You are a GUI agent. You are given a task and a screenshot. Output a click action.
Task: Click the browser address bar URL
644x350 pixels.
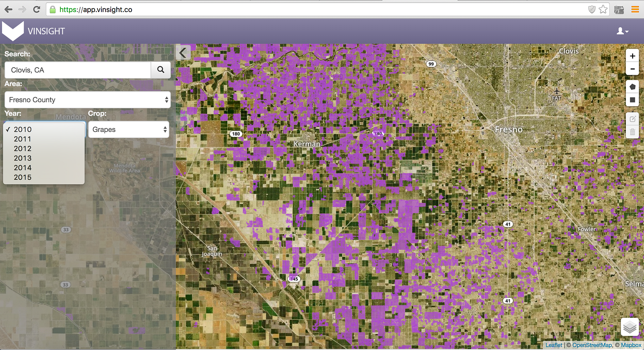96,10
